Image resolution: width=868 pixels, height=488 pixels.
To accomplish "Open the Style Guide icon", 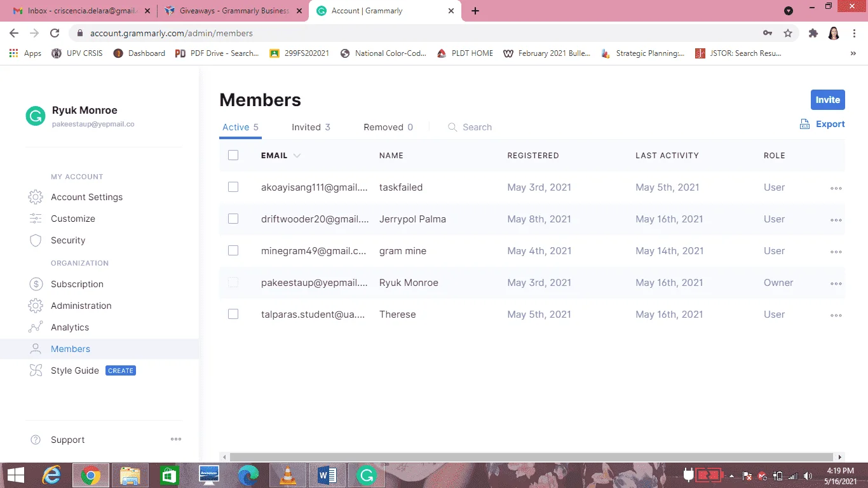I will click(x=36, y=370).
